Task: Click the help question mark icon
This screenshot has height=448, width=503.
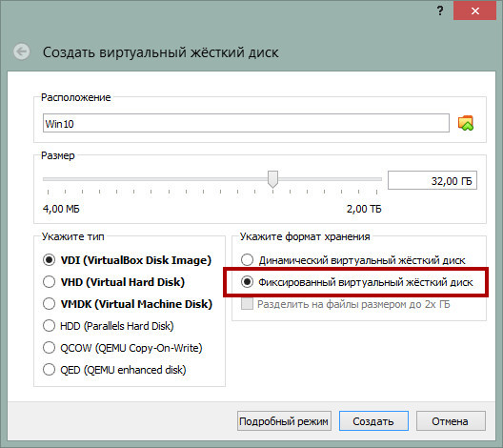Action: pos(440,10)
